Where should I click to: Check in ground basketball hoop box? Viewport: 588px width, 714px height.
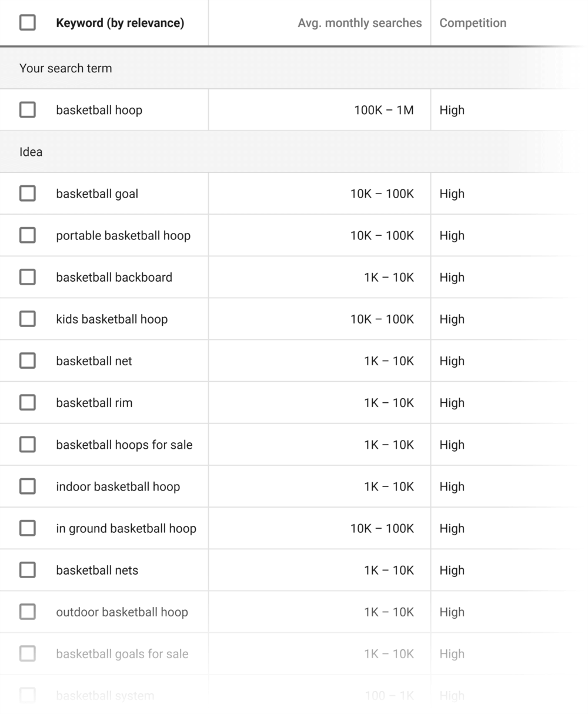(27, 528)
